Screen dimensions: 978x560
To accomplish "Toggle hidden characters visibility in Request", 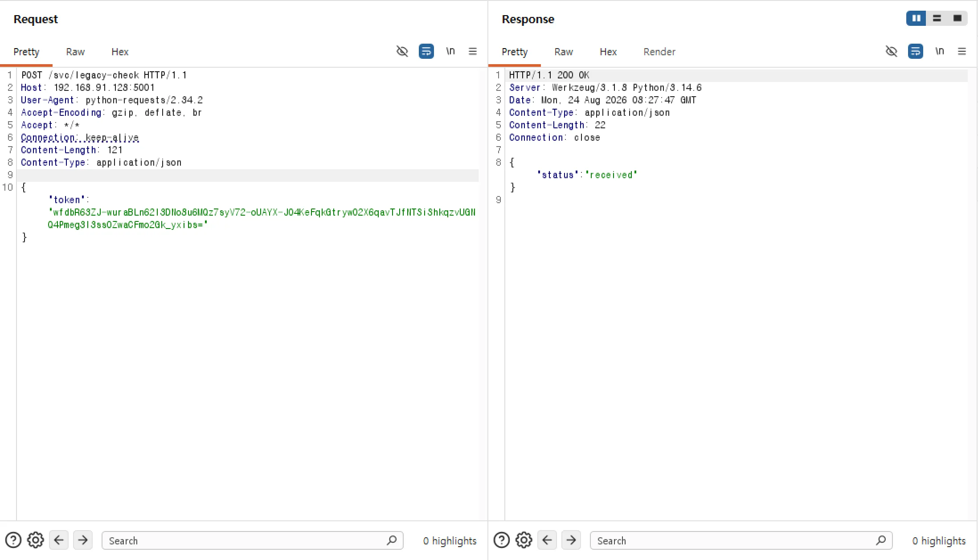I will [x=402, y=51].
